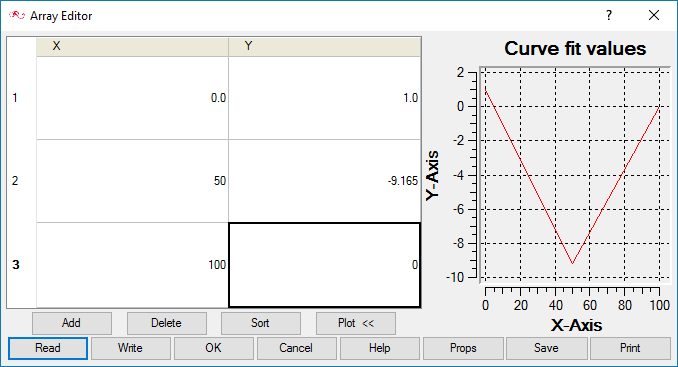
Task: Save the curve fit plot
Action: (x=547, y=348)
